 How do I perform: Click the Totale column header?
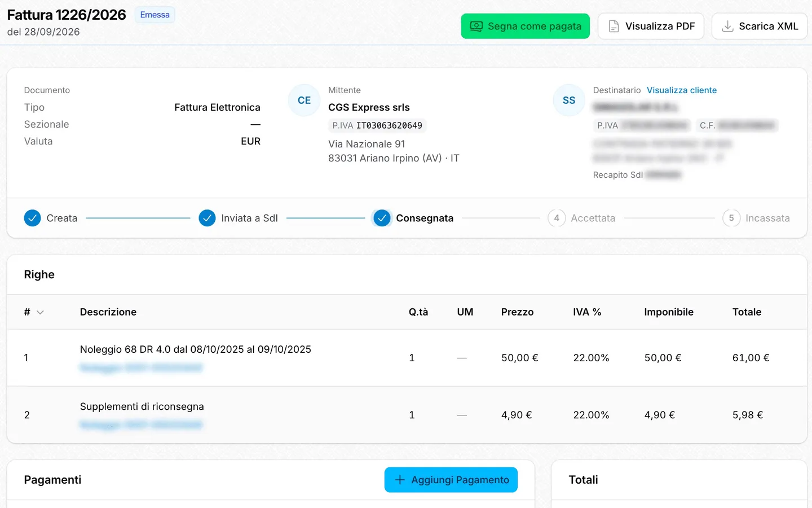tap(747, 312)
